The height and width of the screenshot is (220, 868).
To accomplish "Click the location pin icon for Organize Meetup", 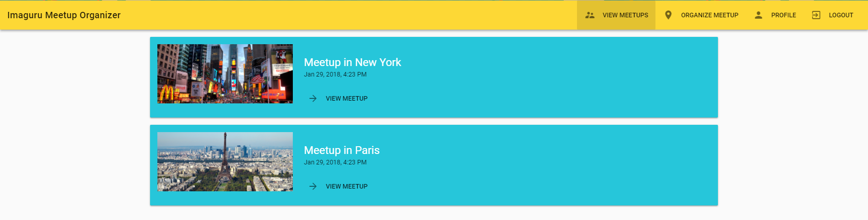I will [x=668, y=15].
